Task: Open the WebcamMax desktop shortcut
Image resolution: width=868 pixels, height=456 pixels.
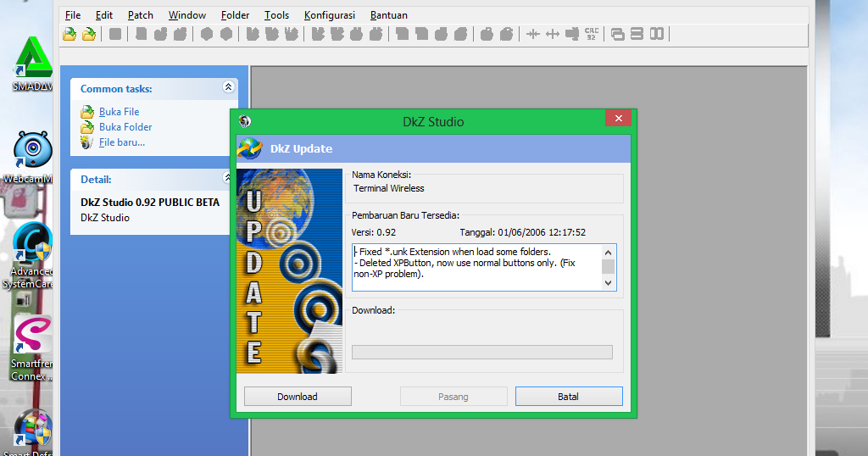Action: click(31, 158)
